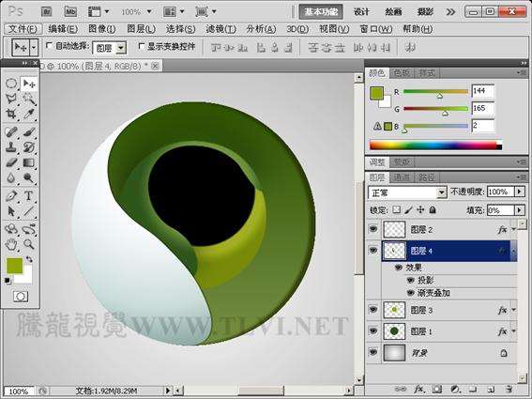Select the Path Selection tool
The height and width of the screenshot is (399, 532).
click(x=11, y=211)
